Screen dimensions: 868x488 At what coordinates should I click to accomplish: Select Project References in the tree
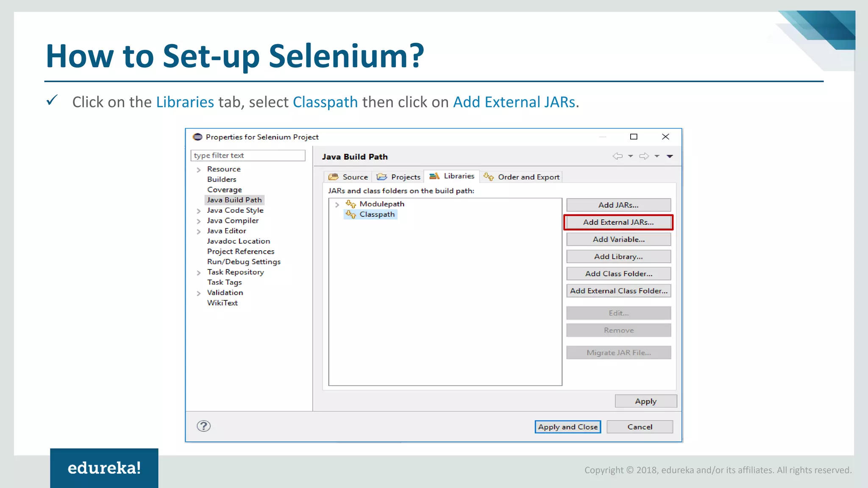(x=241, y=251)
